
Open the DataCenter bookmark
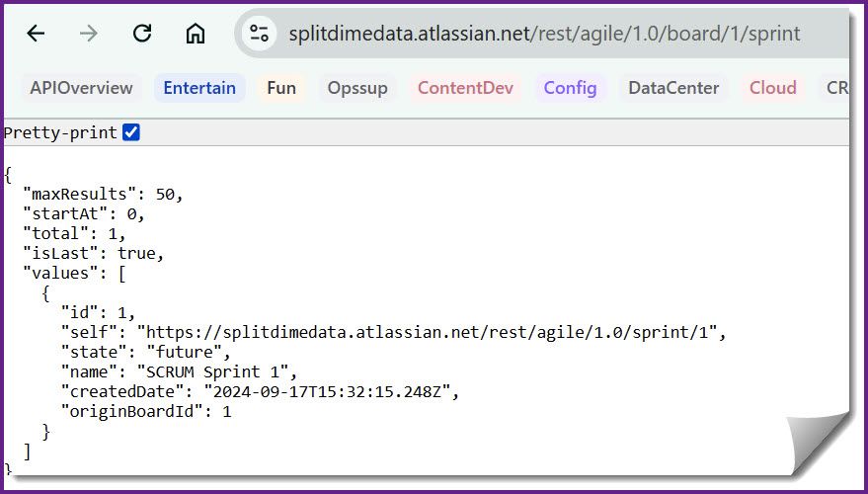pyautogui.click(x=673, y=88)
